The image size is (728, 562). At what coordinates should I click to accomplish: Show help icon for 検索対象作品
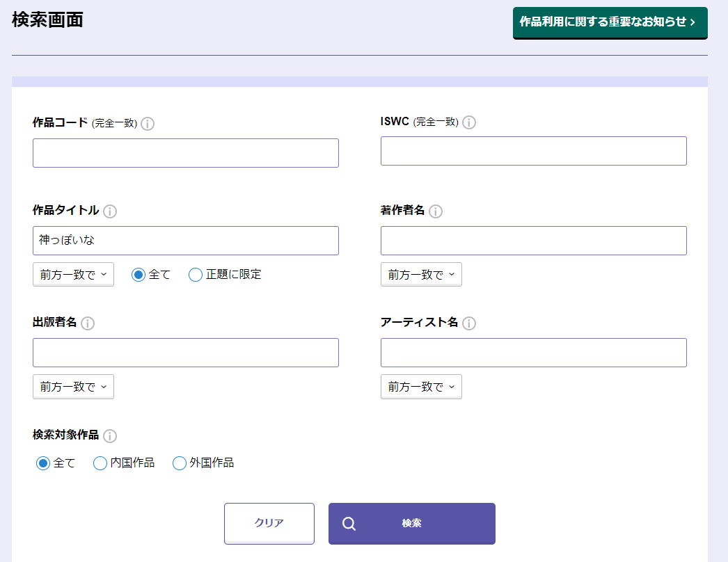click(110, 436)
